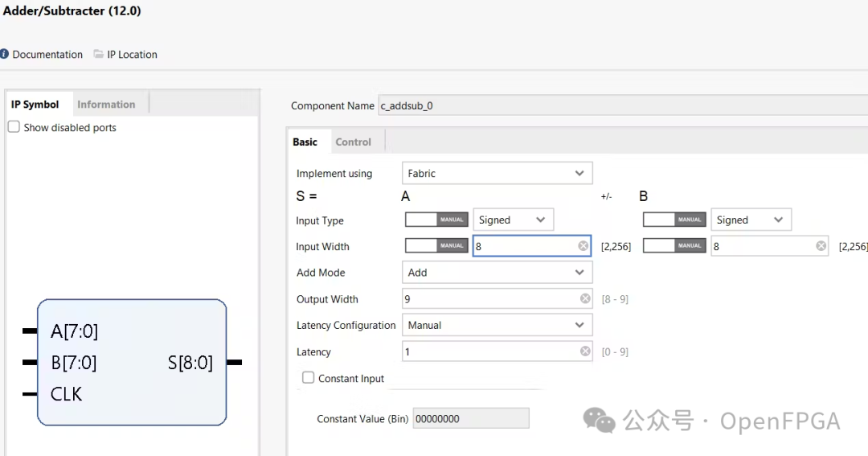
Task: Open the Implement using dropdown
Action: point(497,173)
